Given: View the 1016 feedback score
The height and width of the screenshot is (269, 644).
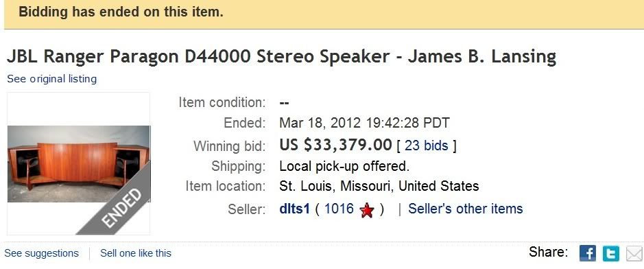Looking at the screenshot, I should click(x=339, y=209).
